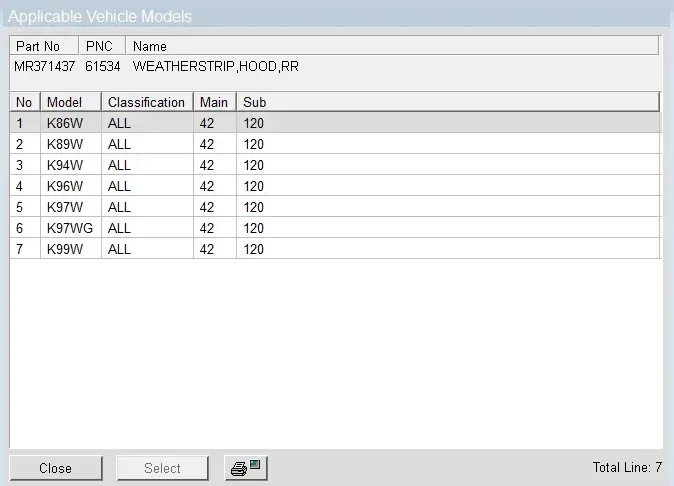
Task: Click the greyed-out Select button
Action: click(162, 468)
